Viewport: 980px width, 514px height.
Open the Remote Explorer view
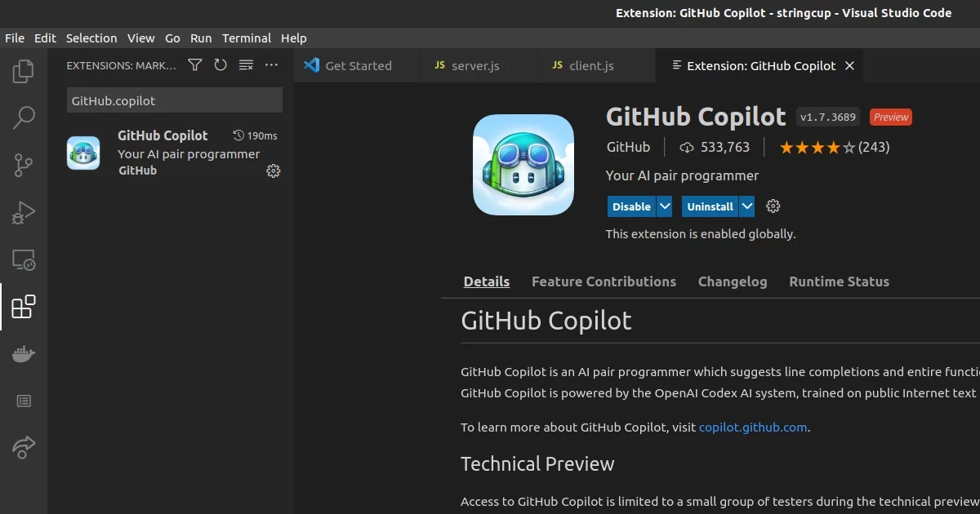click(x=24, y=260)
